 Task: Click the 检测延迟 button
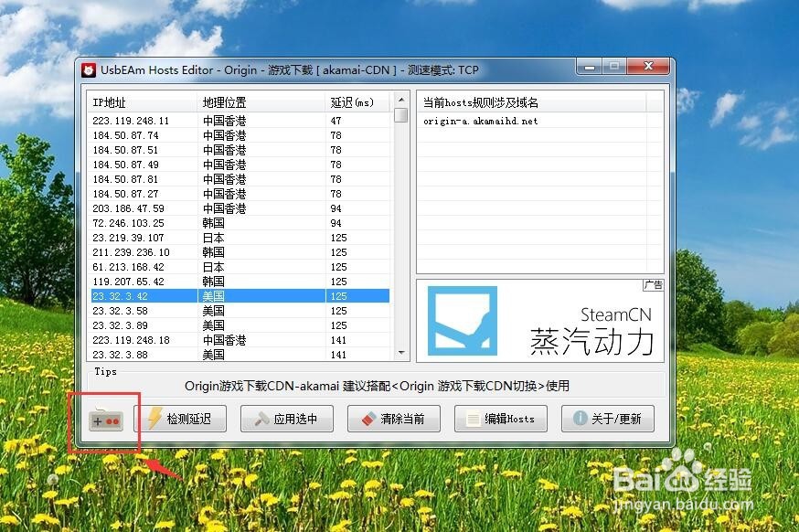coord(180,419)
